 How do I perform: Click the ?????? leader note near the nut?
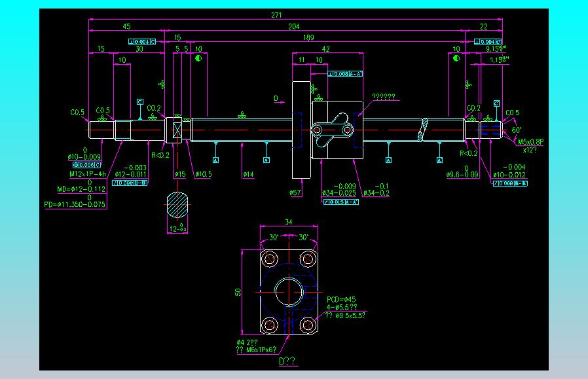point(384,97)
